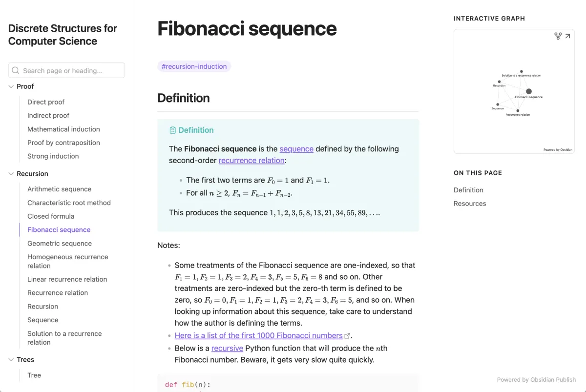Jump to Definition in On This Page
Image resolution: width=586 pixels, height=392 pixels.
pos(468,190)
